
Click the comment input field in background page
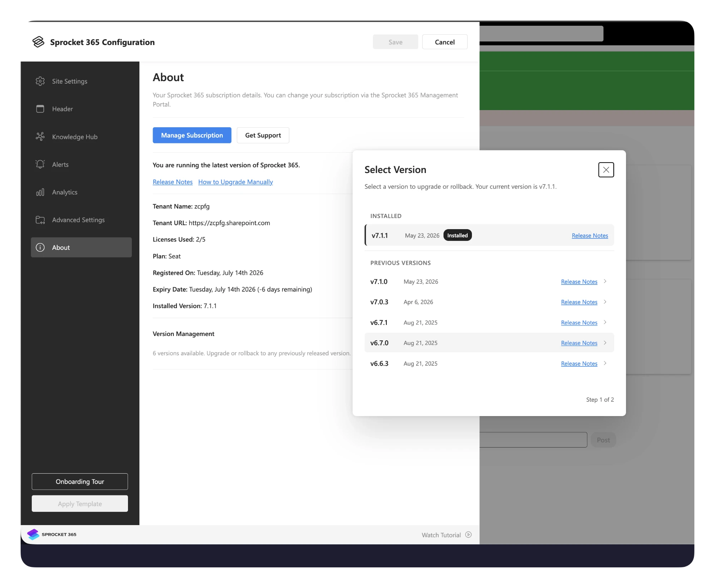pos(533,440)
